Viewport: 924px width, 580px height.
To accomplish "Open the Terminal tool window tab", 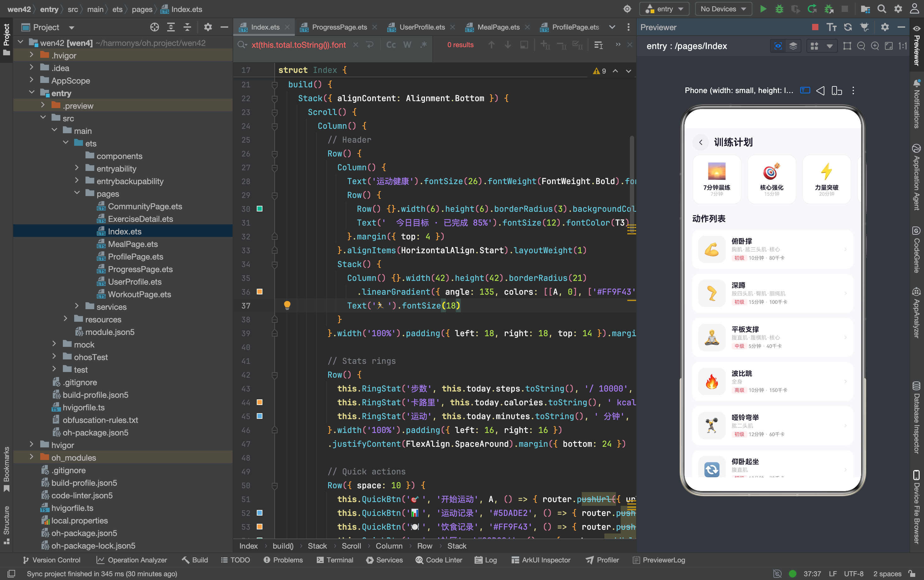I will 335,560.
